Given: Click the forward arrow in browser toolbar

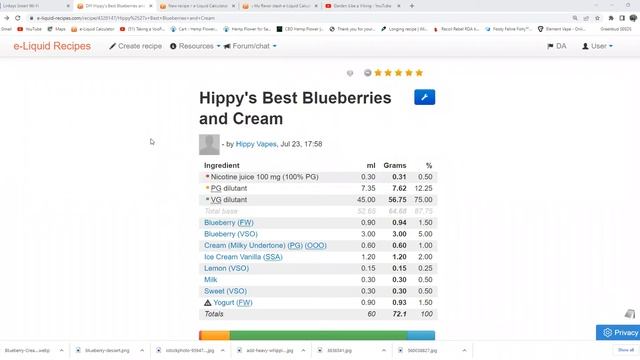Looking at the screenshot, I should (7, 18).
